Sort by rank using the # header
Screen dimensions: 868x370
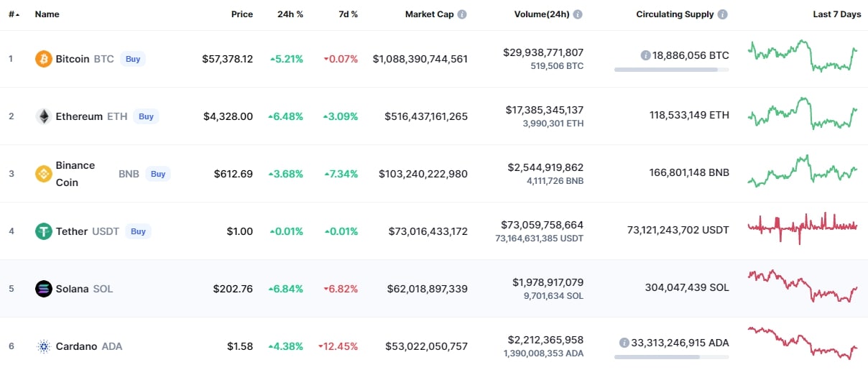tap(14, 14)
